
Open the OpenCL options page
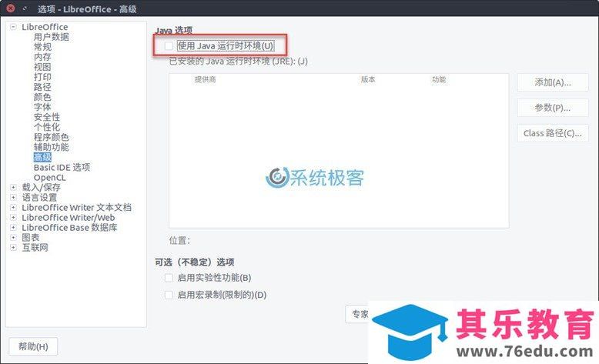click(50, 178)
